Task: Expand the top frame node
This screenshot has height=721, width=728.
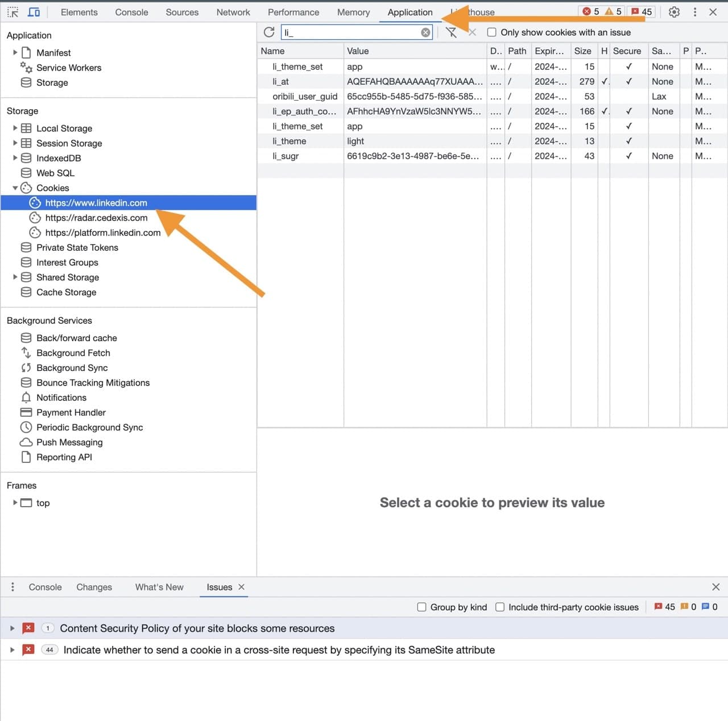Action: [x=15, y=503]
